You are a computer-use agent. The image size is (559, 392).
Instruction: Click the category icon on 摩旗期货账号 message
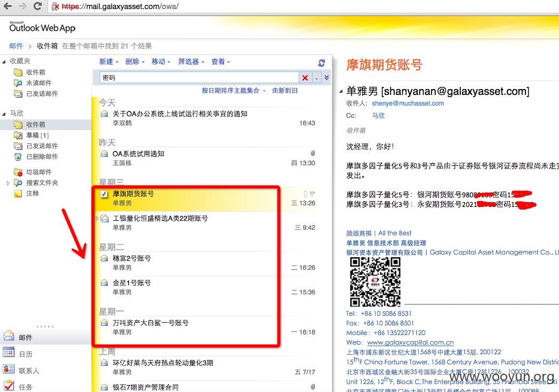[305, 194]
